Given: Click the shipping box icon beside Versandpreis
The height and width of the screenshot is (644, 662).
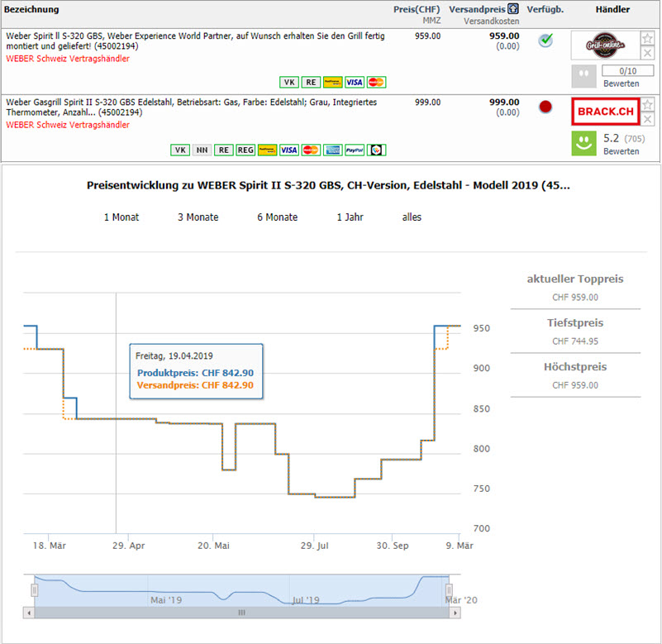Looking at the screenshot, I should click(513, 9).
